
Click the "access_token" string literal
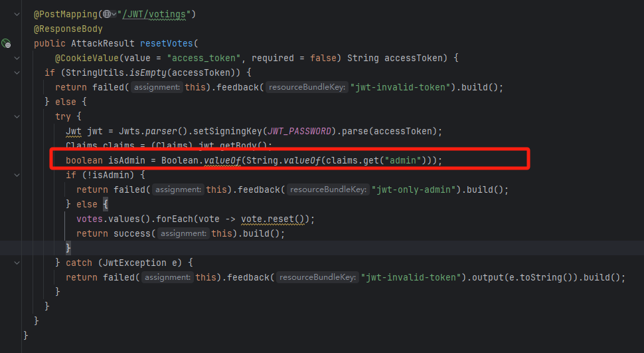(x=204, y=58)
